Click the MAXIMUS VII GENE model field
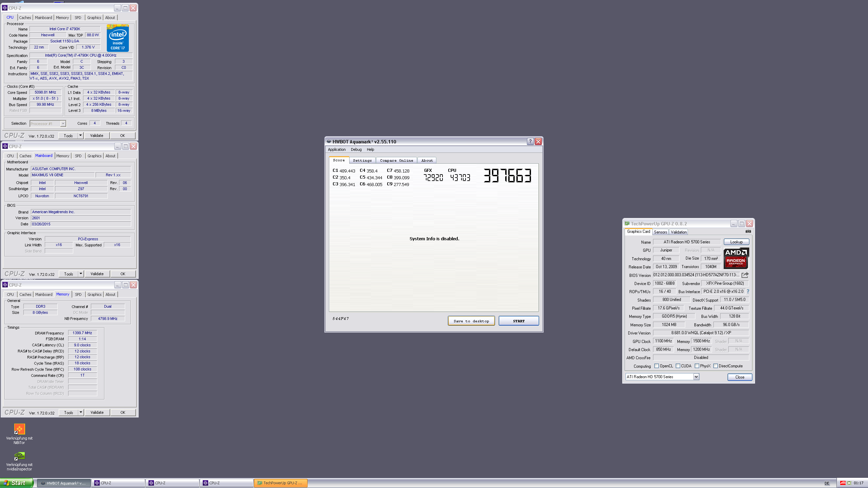Image resolution: width=868 pixels, height=488 pixels. click(63, 175)
